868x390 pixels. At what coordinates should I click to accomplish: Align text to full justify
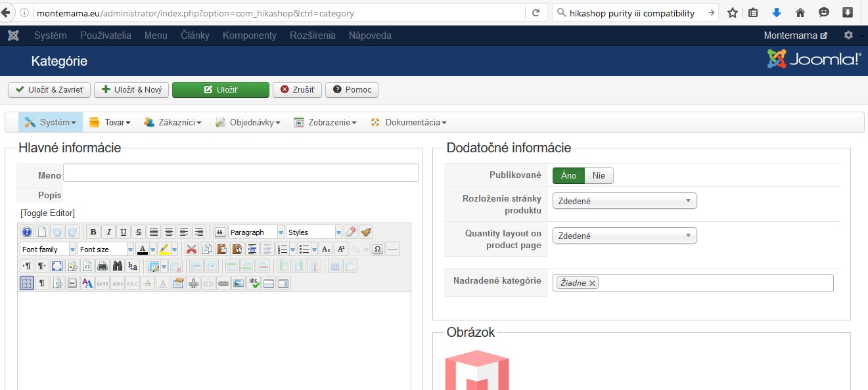[154, 232]
